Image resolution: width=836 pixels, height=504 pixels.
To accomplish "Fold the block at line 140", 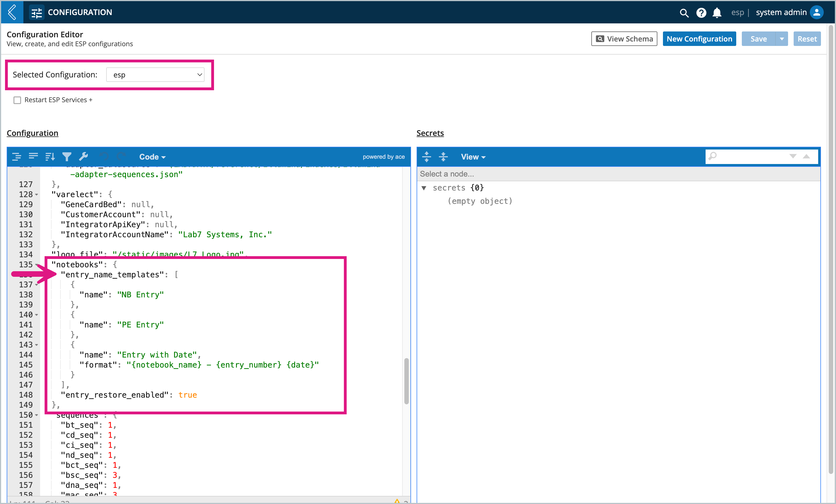I will (37, 315).
